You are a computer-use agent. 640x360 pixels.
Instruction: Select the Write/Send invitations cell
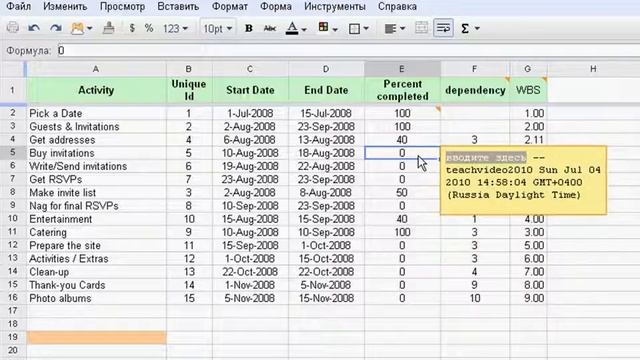click(x=96, y=167)
